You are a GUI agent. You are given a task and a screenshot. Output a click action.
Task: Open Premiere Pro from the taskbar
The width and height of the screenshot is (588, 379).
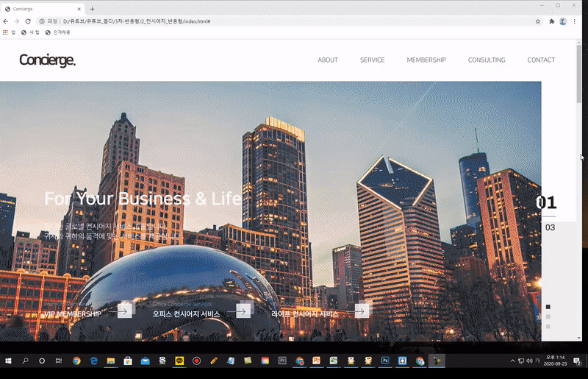tap(282, 361)
